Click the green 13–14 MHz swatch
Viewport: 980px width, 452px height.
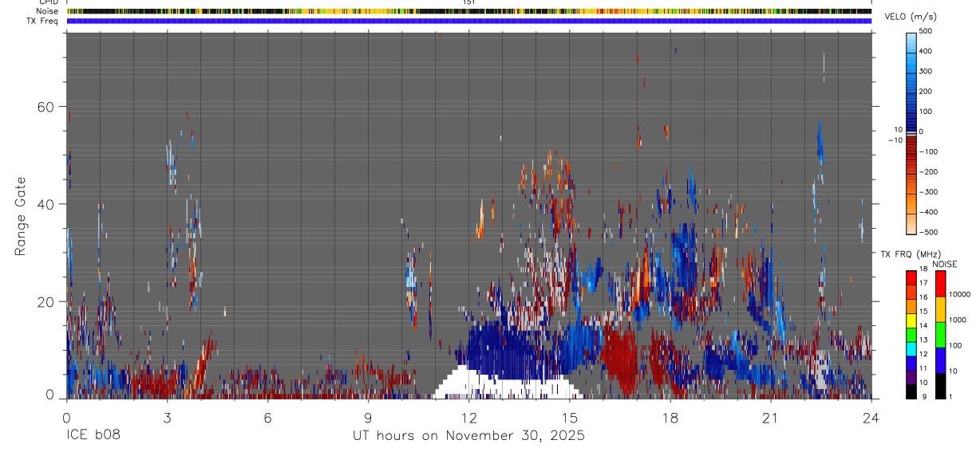tap(911, 335)
